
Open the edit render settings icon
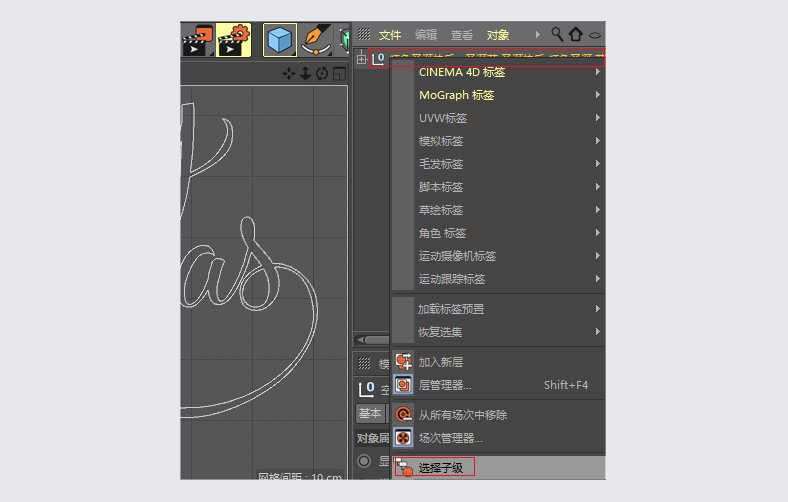pos(234,40)
